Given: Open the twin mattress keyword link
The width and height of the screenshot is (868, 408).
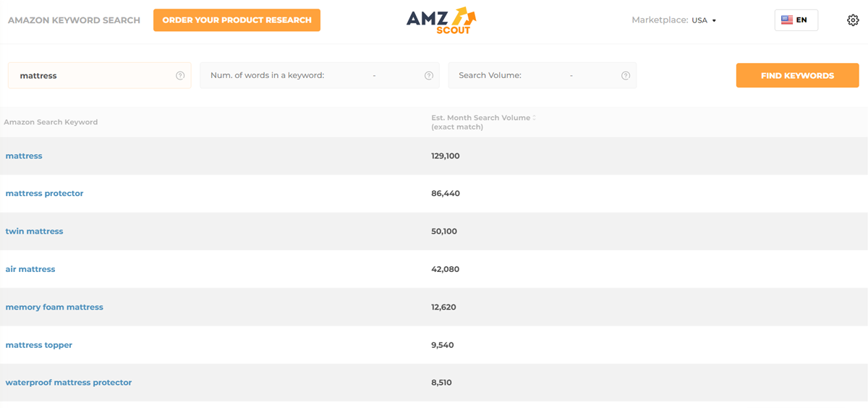Looking at the screenshot, I should click(x=34, y=231).
